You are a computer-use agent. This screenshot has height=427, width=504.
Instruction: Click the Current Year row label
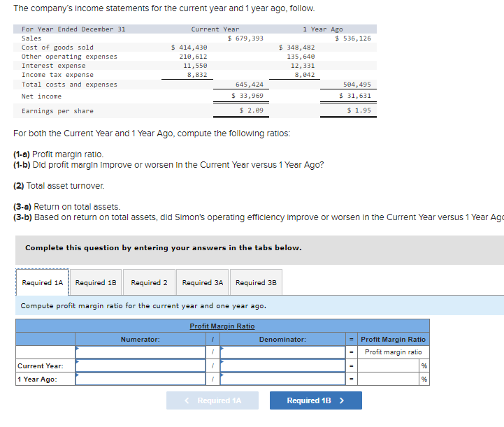41,366
